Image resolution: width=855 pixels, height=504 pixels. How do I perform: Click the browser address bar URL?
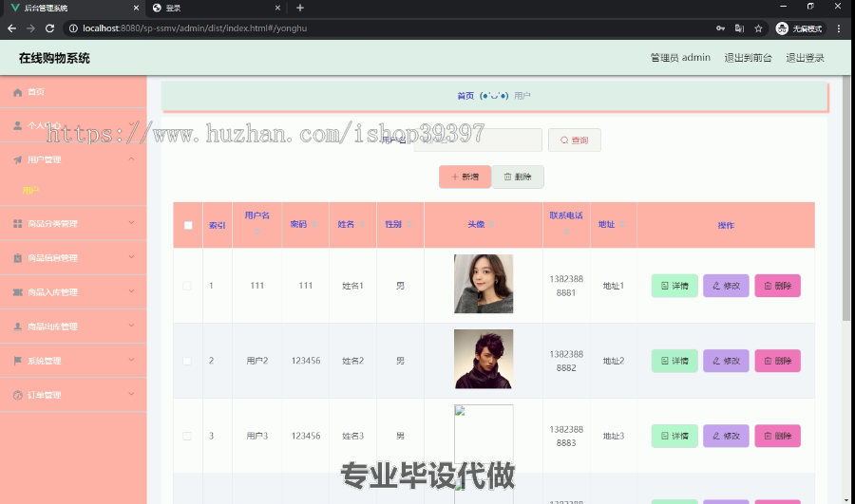(195, 28)
